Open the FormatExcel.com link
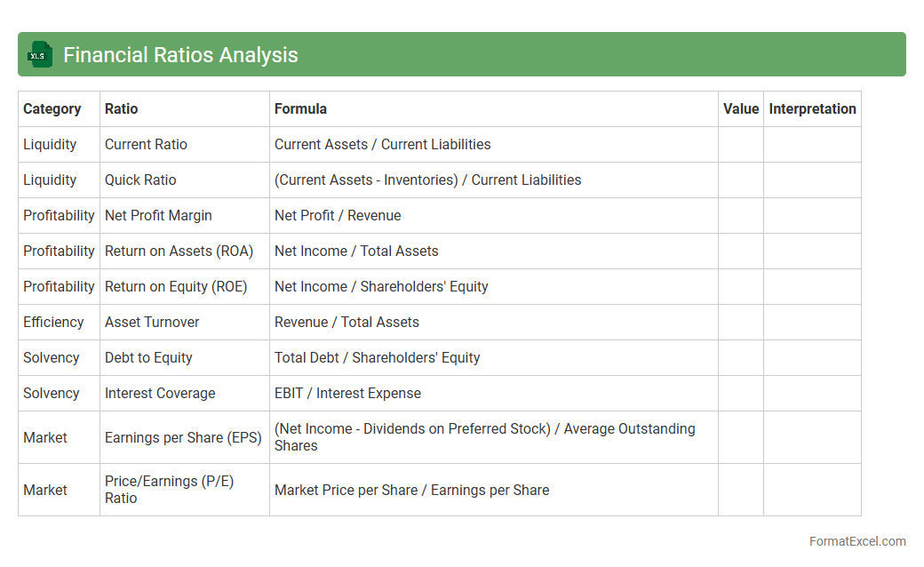 click(x=856, y=541)
